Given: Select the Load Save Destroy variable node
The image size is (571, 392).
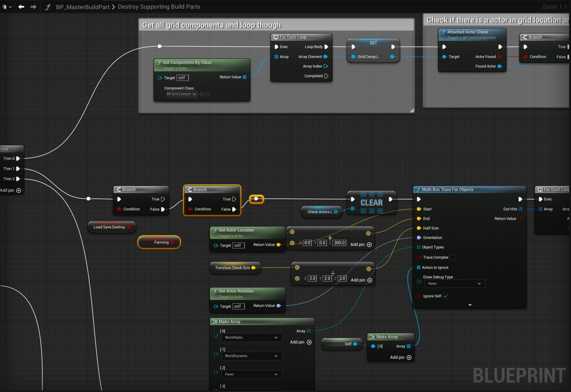Looking at the screenshot, I should tap(112, 227).
